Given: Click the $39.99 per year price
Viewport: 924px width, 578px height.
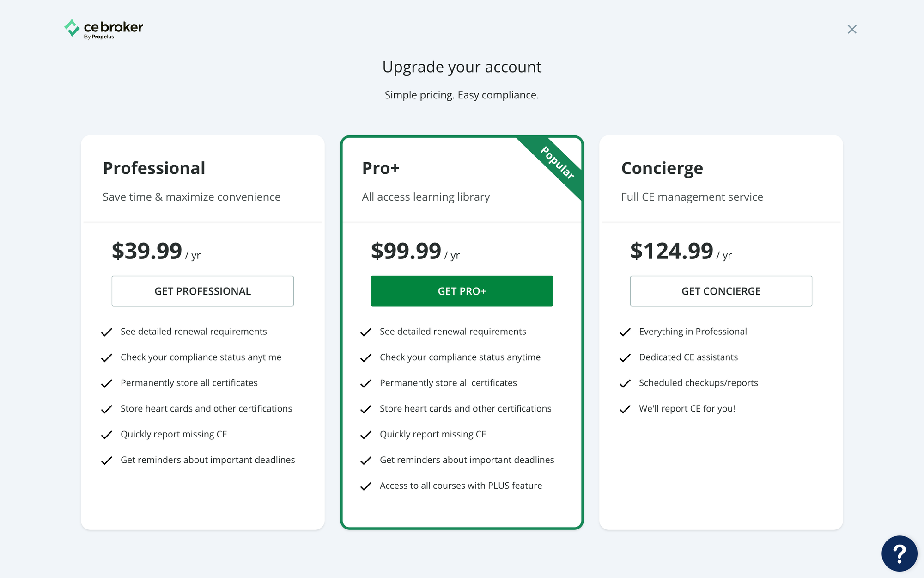Looking at the screenshot, I should tap(156, 251).
